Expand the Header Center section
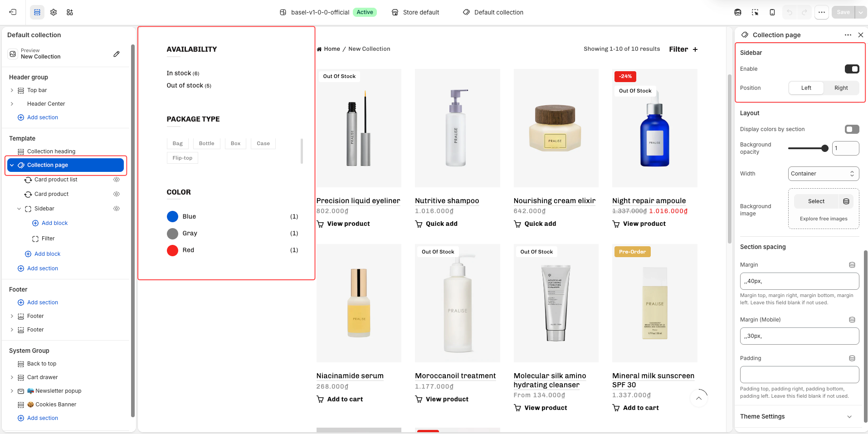The height and width of the screenshot is (434, 868). pyautogui.click(x=12, y=104)
